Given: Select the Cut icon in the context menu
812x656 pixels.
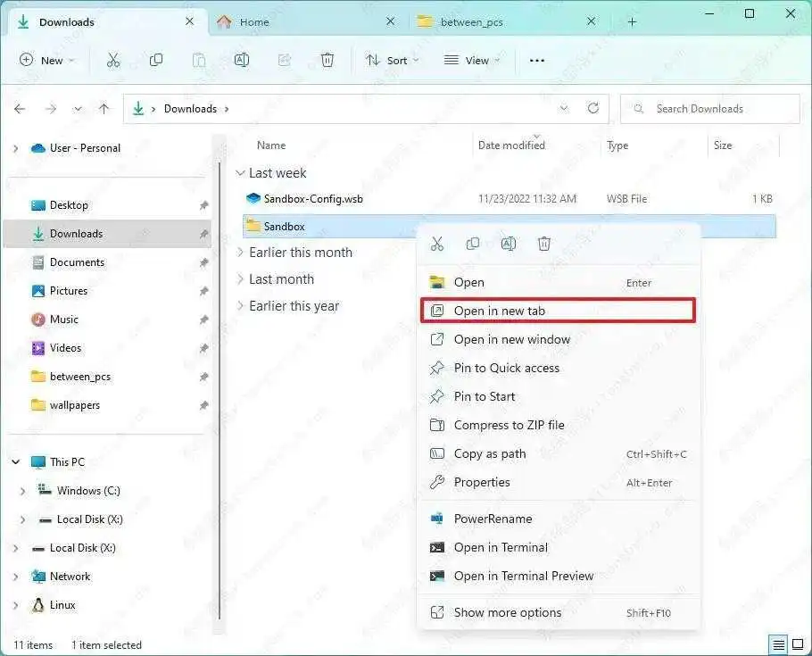Looking at the screenshot, I should tap(437, 243).
